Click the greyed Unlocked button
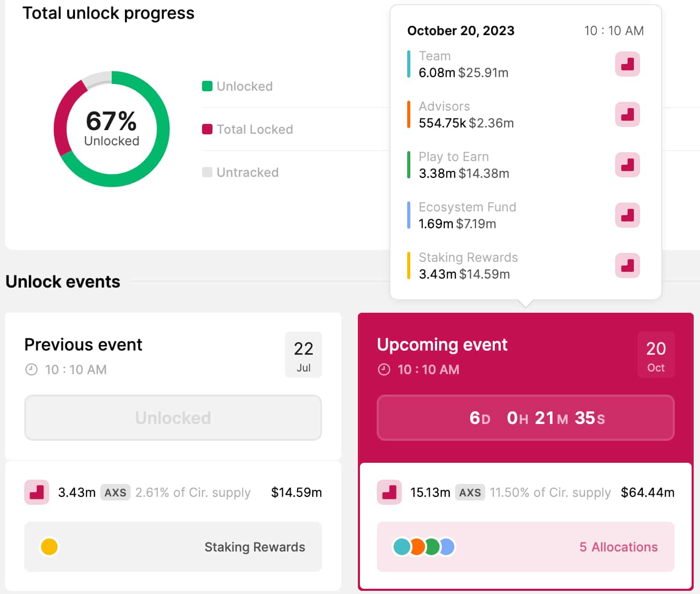The height and width of the screenshot is (594, 700). [173, 418]
